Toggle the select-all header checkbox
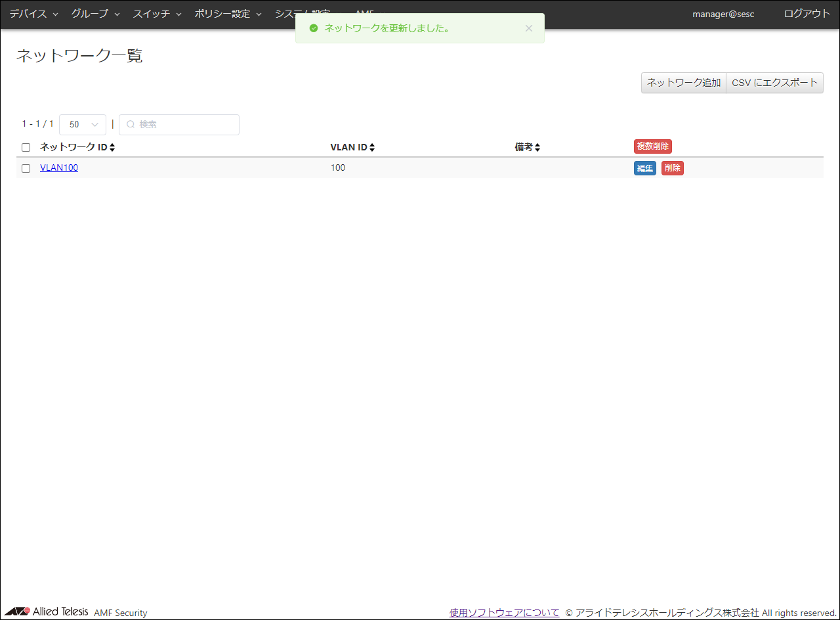 (26, 148)
